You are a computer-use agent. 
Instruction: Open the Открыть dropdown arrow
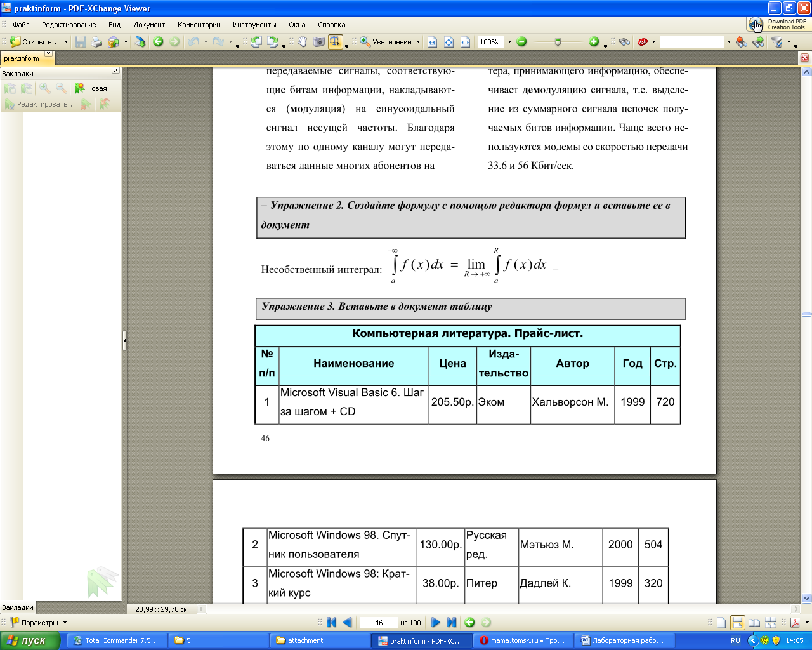coord(66,42)
